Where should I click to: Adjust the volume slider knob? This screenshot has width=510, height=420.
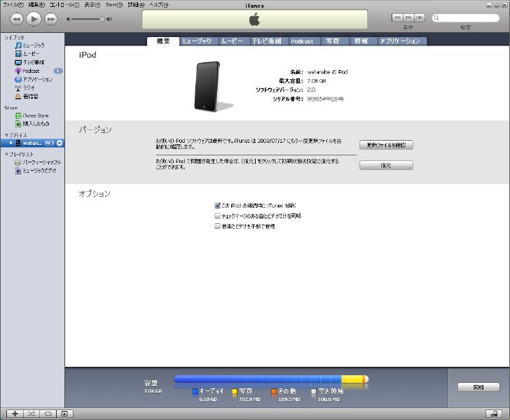pyautogui.click(x=102, y=19)
